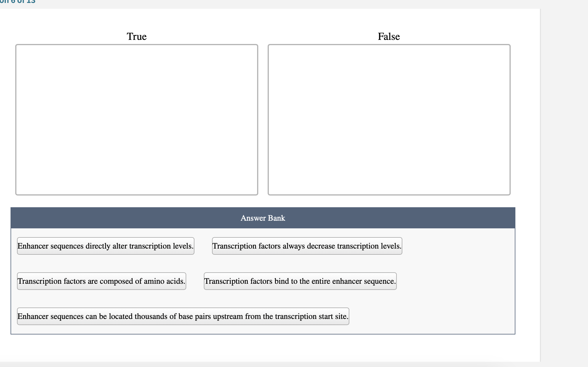Screen dimensions: 588x367
Task: Click the white gap between True and False boxes
Action: (263, 120)
